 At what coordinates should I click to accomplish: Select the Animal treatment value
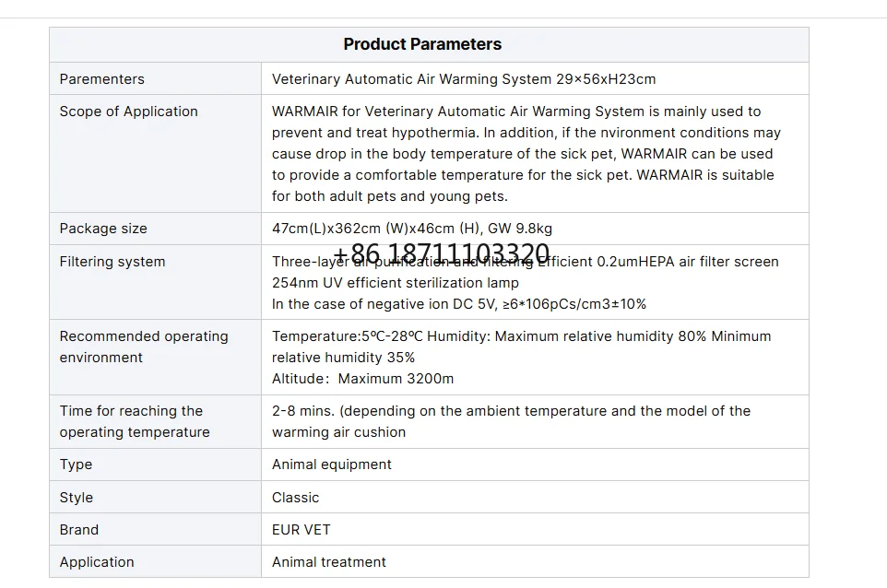pos(329,562)
